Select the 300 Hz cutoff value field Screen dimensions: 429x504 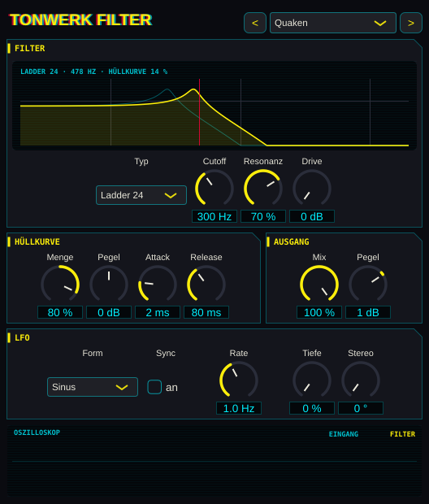(214, 216)
